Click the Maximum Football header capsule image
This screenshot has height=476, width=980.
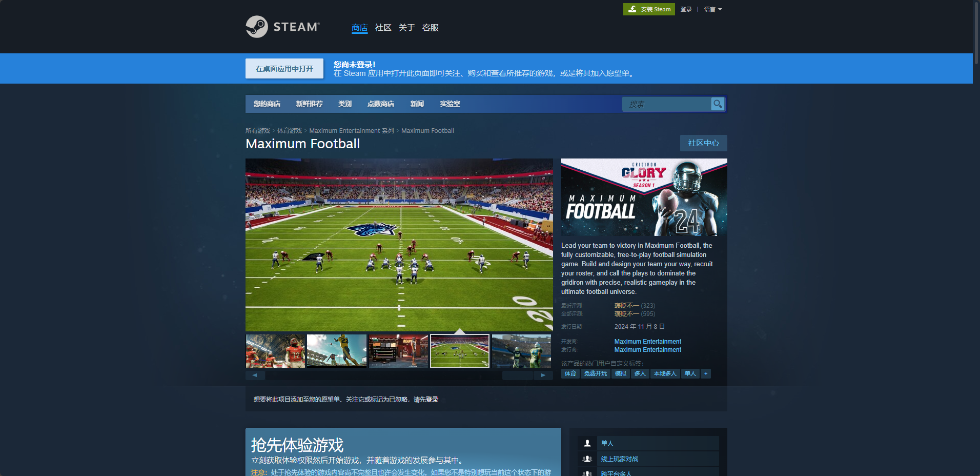[x=644, y=197]
